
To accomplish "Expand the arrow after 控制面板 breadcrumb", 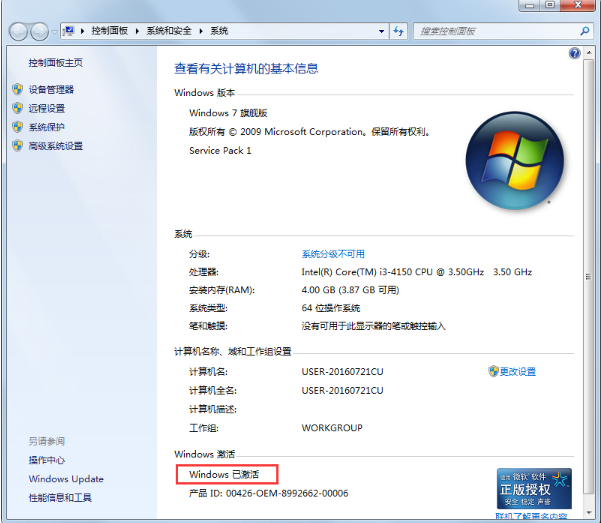I will pos(138,31).
